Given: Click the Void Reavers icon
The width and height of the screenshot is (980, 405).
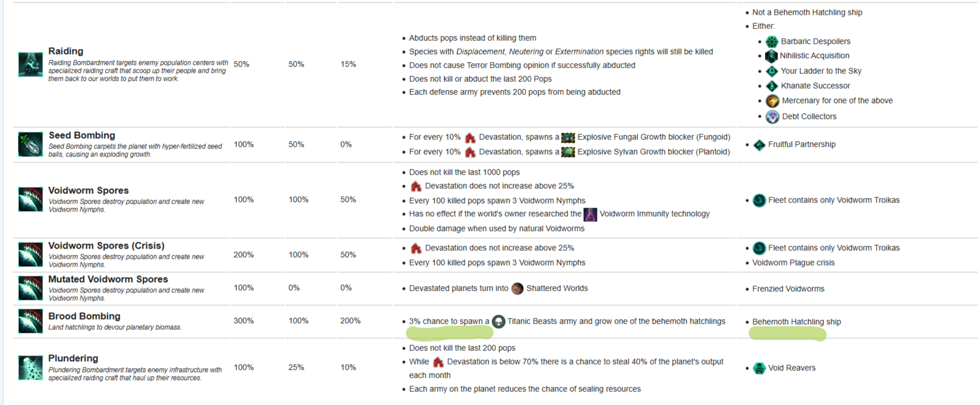Looking at the screenshot, I should [759, 368].
